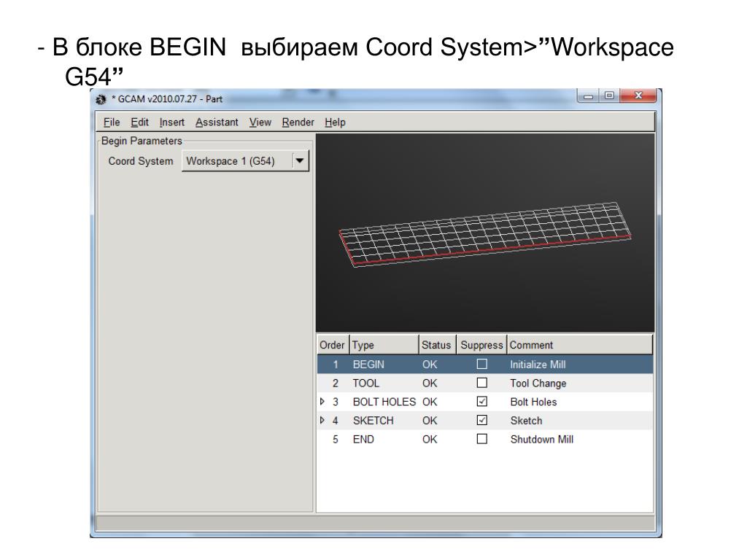Click the 3D wireframe workpiece in viewport
The image size is (747, 560).
[485, 234]
